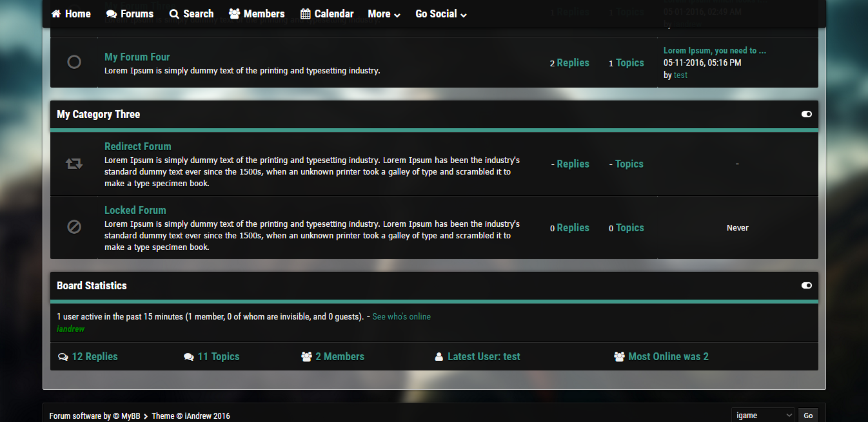868x422 pixels.
Task: Click the See who's online link
Action: click(x=401, y=316)
